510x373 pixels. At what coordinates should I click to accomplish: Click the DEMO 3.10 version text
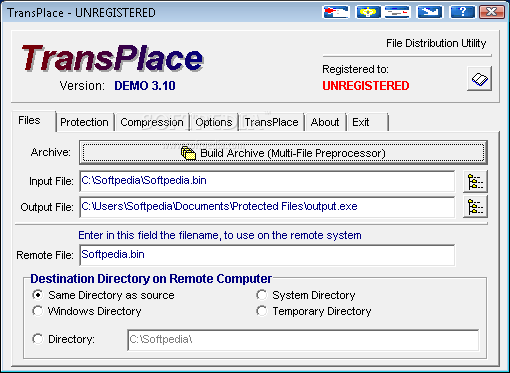[x=145, y=86]
